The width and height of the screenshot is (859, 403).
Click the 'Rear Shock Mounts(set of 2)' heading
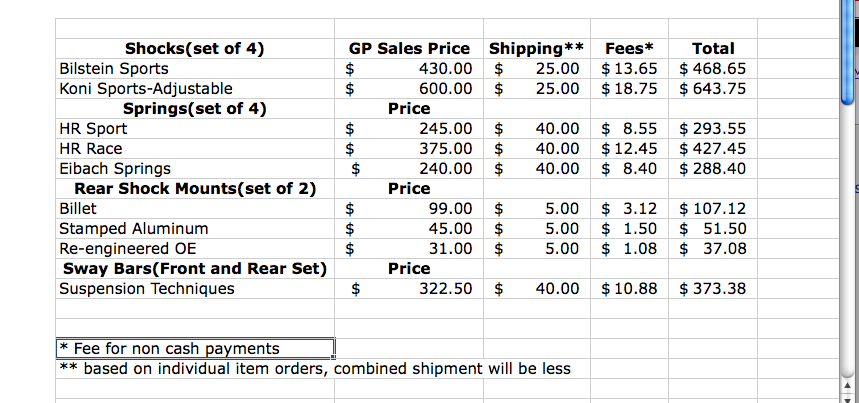point(195,188)
